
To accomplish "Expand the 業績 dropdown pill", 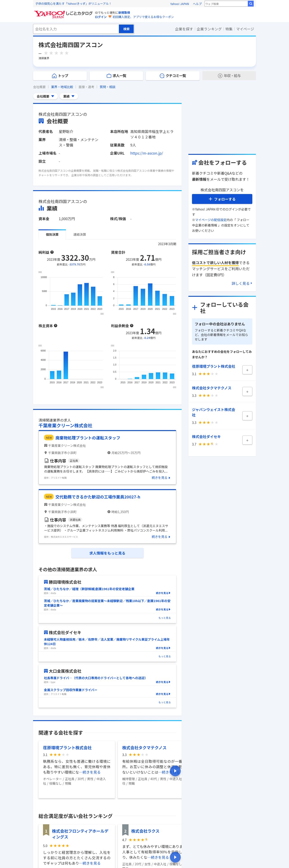I will click(x=69, y=96).
